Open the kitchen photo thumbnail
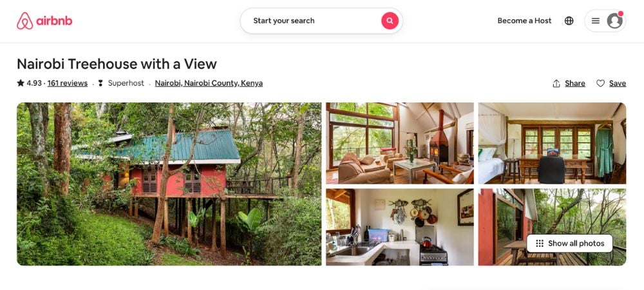The height and width of the screenshot is (290, 644). click(400, 227)
